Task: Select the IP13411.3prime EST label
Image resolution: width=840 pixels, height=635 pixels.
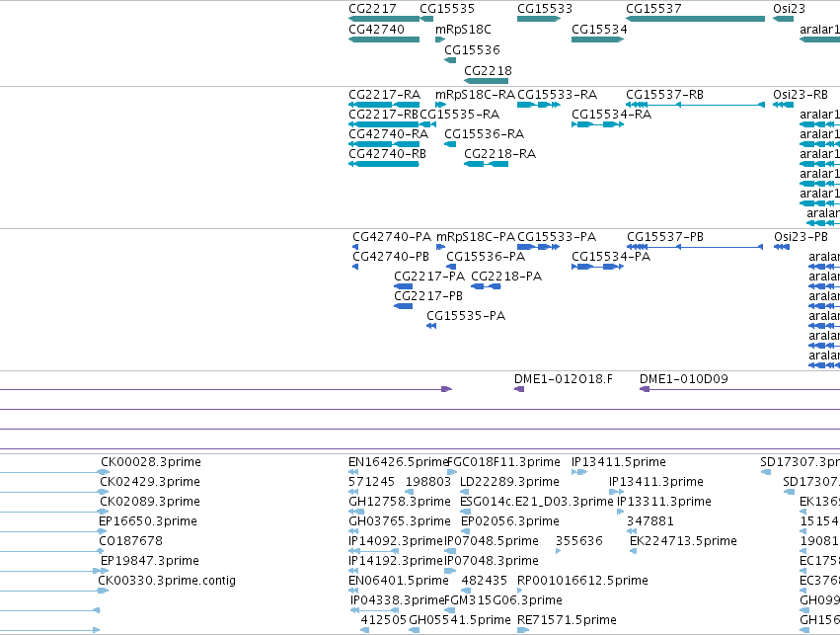Action: 656,483
